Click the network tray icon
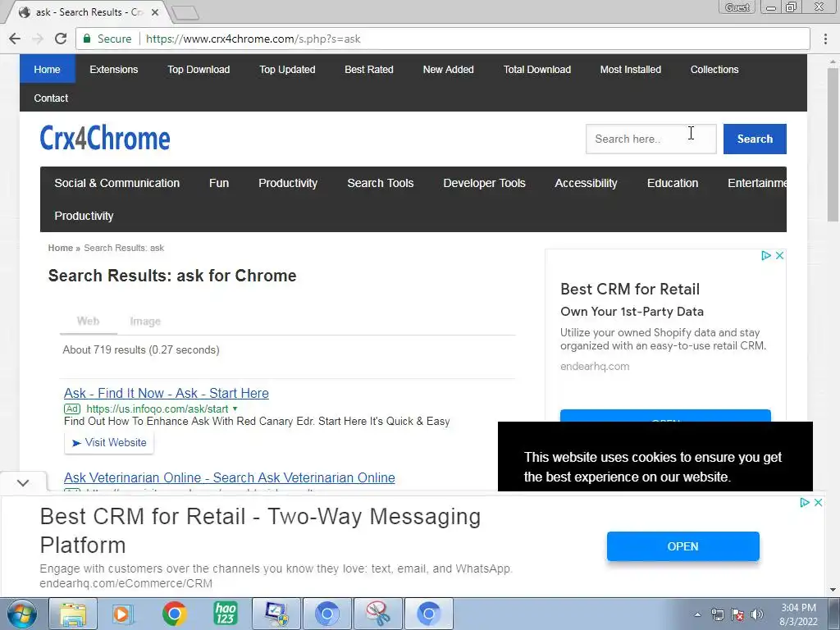The image size is (840, 630). (717, 614)
